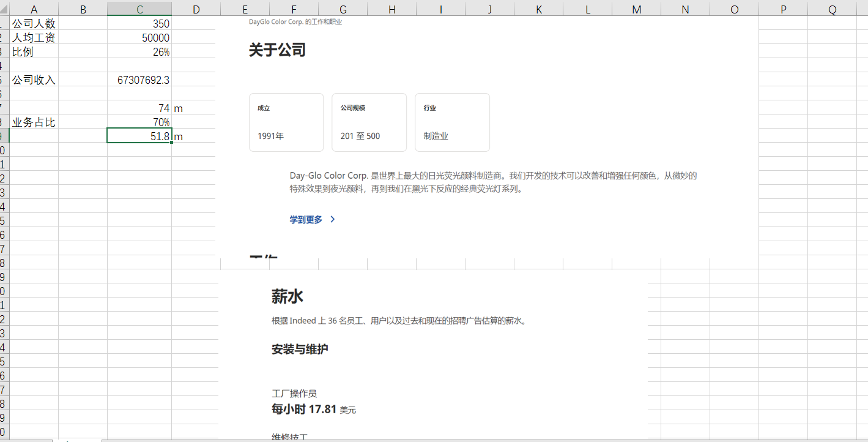Select the m cell next to 74
Screen dimensions: 868x442
click(x=193, y=108)
